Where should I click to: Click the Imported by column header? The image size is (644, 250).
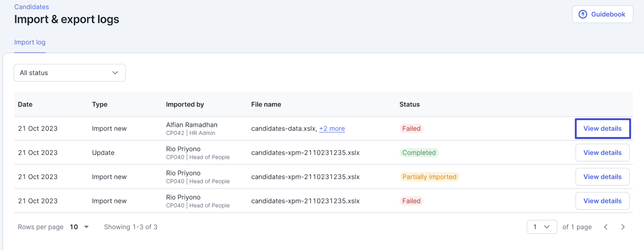185,104
